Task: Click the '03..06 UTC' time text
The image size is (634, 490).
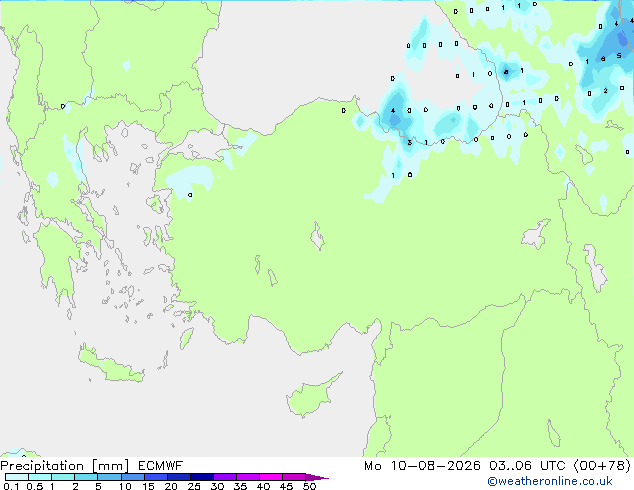Action: tap(526, 466)
